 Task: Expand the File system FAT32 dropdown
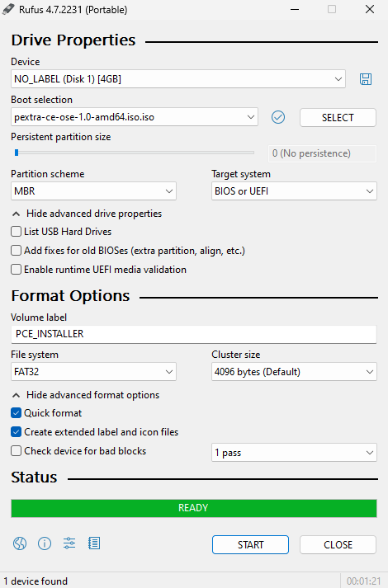93,372
